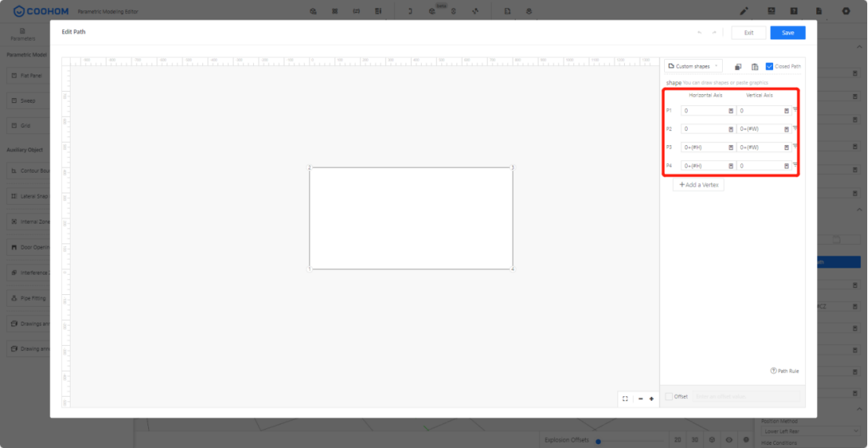
Task: Collapse the section above Position Method
Action: (x=859, y=409)
